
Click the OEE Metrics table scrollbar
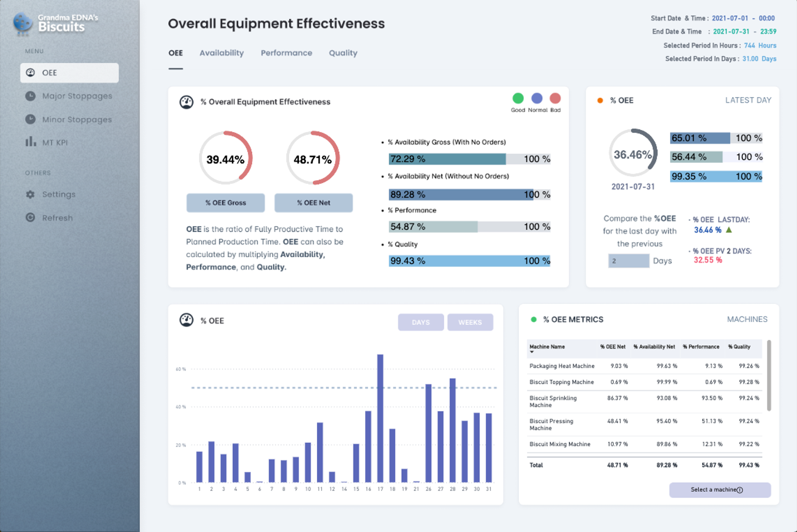[769, 375]
